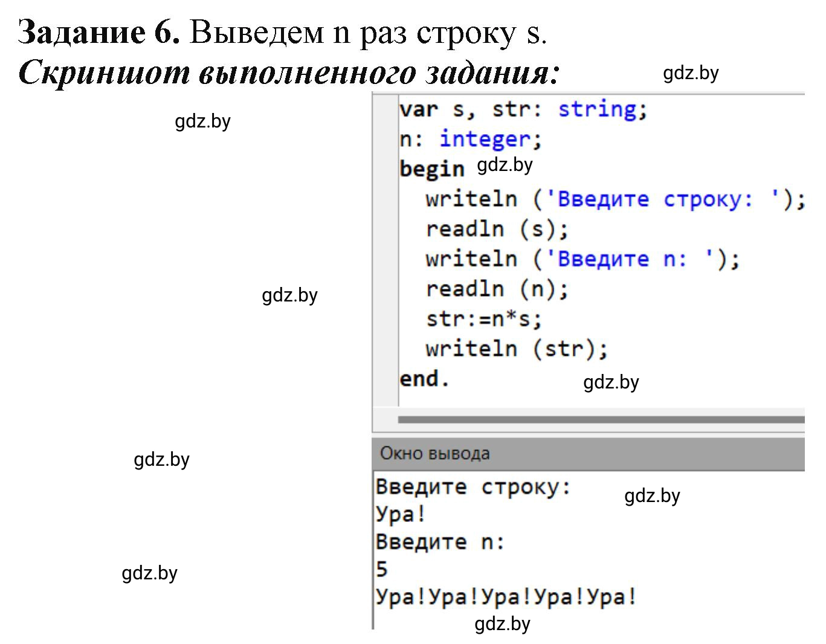Viewport: 826px width, 644px height.
Task: Click the 'end.' keyword in the editor
Action: pyautogui.click(x=425, y=379)
